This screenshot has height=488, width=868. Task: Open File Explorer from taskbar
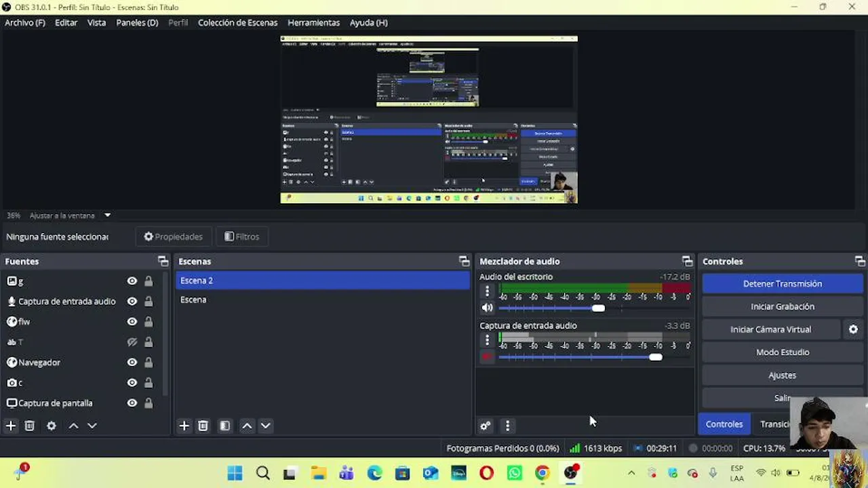coord(318,473)
